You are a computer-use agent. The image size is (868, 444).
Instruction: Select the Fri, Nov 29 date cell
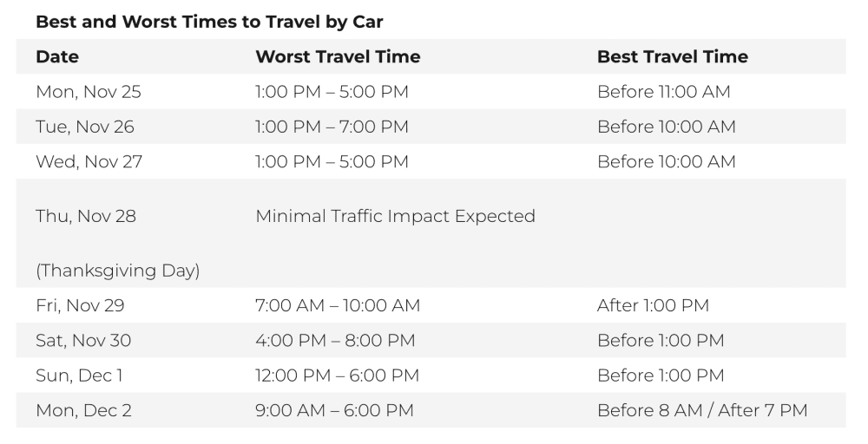tap(80, 305)
